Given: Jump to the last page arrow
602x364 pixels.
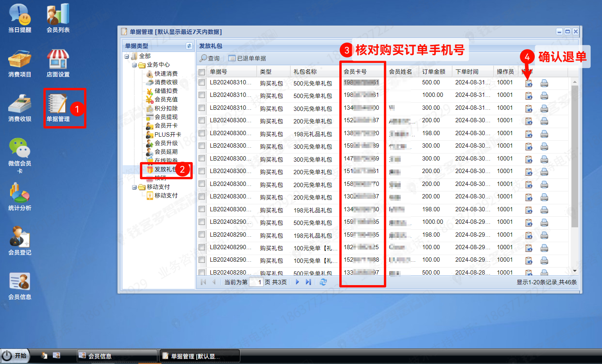Looking at the screenshot, I should (x=308, y=282).
